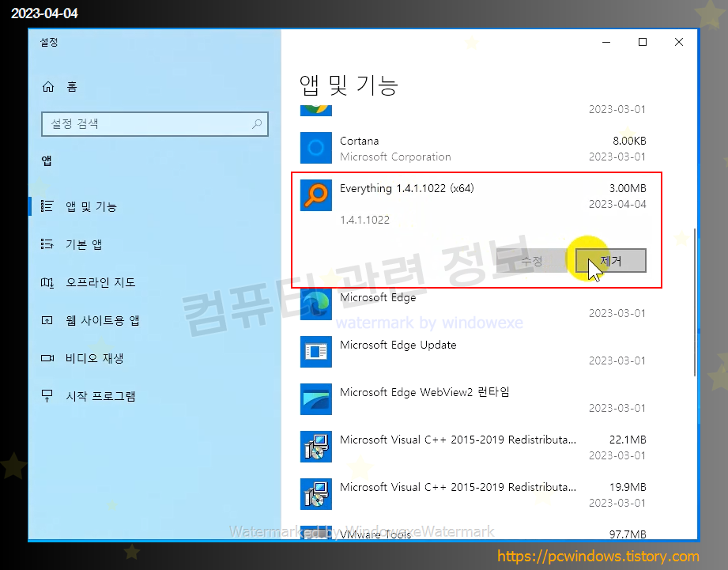Click the 웹 사이트용 앱 icon
Screen dimensions: 728x570
47,320
